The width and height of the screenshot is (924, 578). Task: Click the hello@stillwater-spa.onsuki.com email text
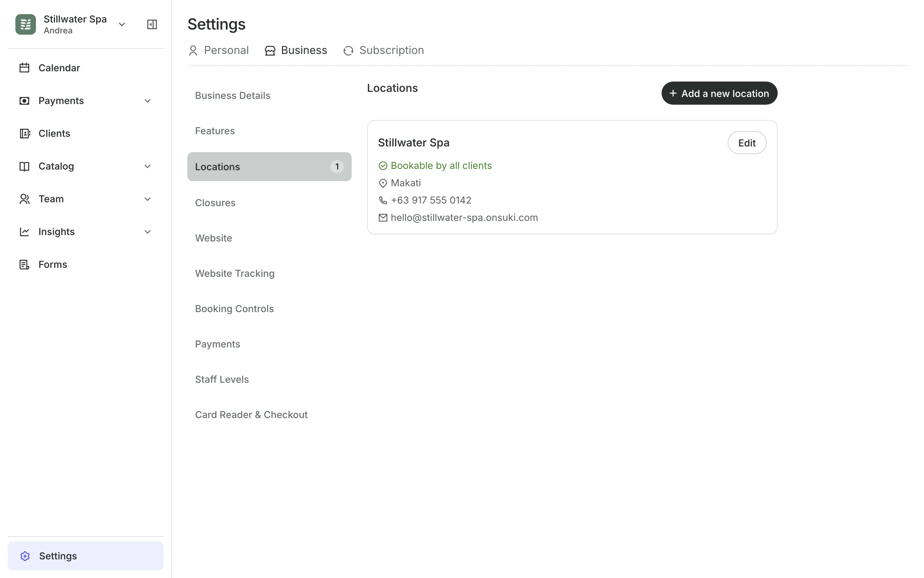pos(464,217)
